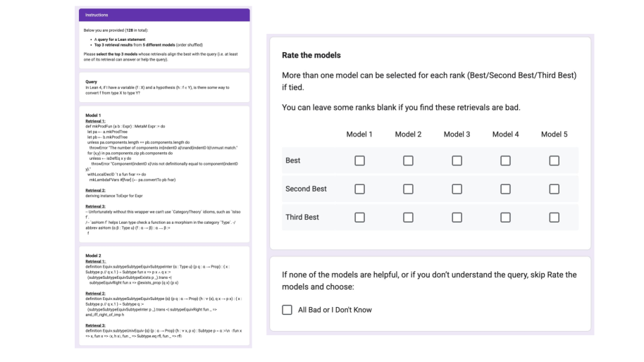Select Third Best for Model 4

coord(505,217)
